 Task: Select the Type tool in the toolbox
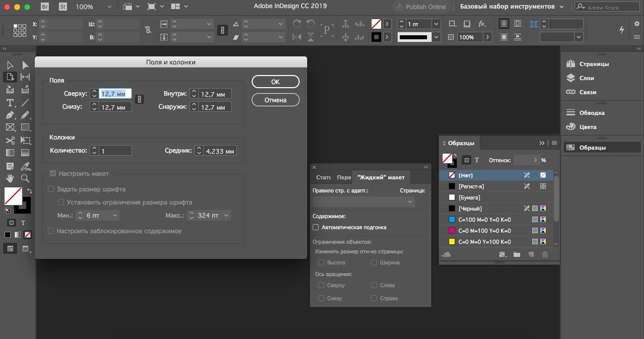point(10,103)
